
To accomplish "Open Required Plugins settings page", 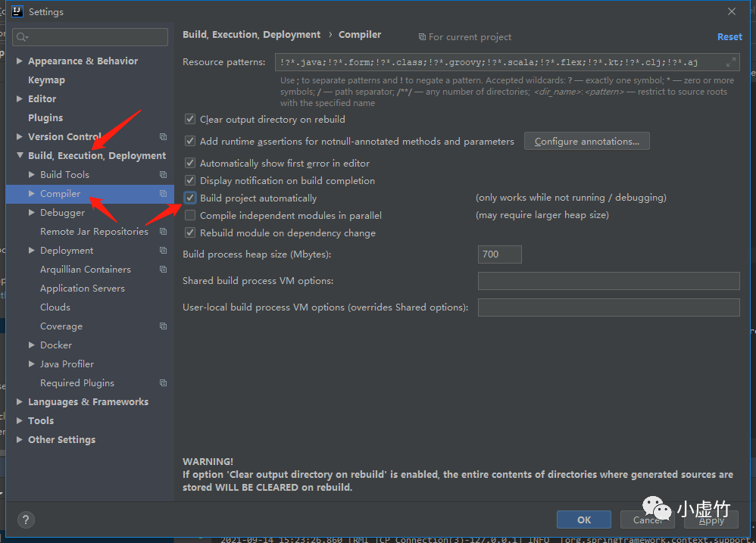I will [77, 383].
